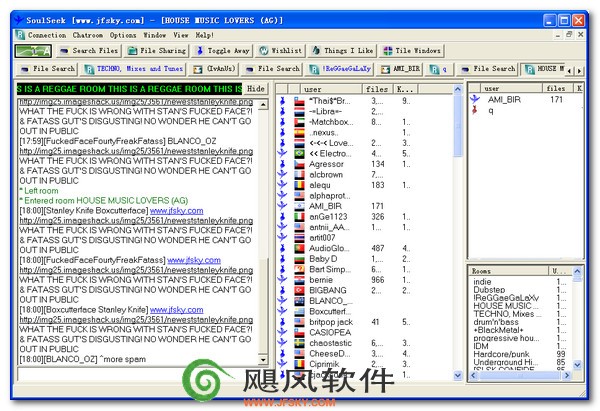
Task: Click the red status icon beside q
Action: (475, 110)
